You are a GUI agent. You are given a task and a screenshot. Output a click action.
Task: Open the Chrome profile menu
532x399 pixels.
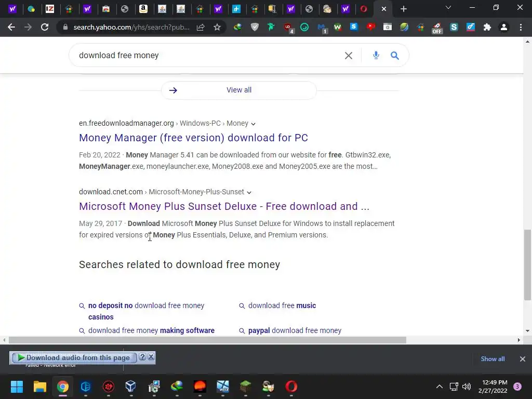tap(504, 27)
